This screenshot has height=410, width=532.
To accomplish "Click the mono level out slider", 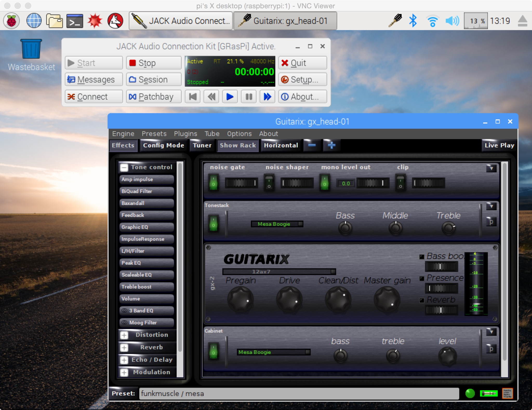I will coord(373,183).
